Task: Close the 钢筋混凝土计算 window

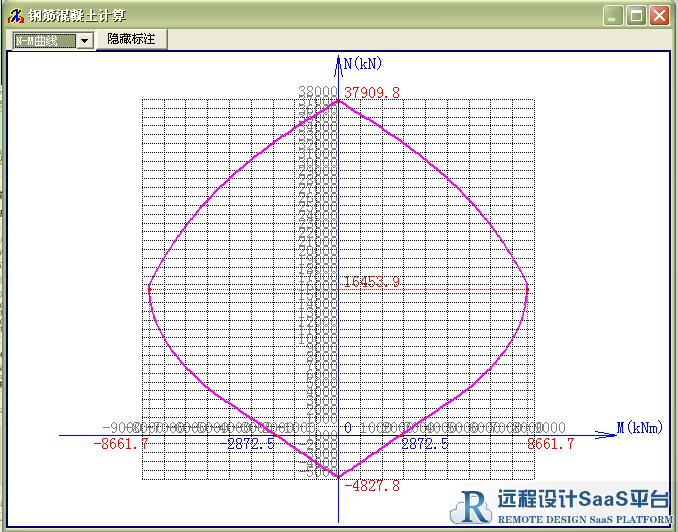Action: 659,15
